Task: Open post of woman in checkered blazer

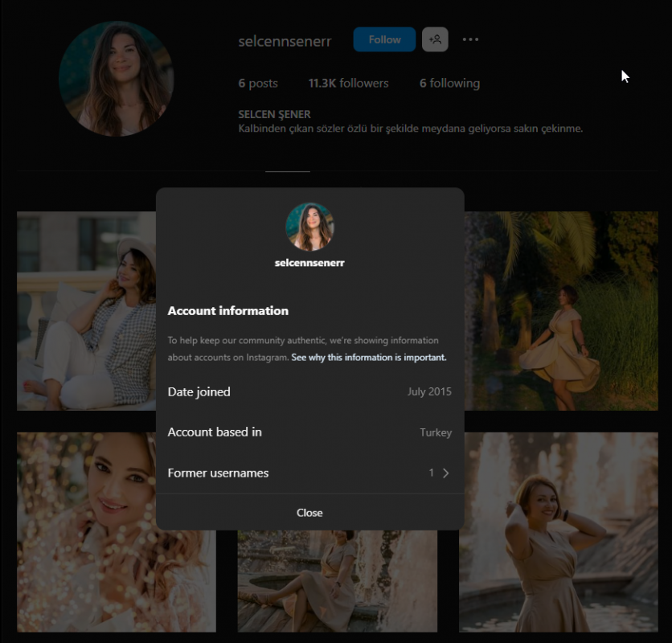Action: tap(86, 311)
